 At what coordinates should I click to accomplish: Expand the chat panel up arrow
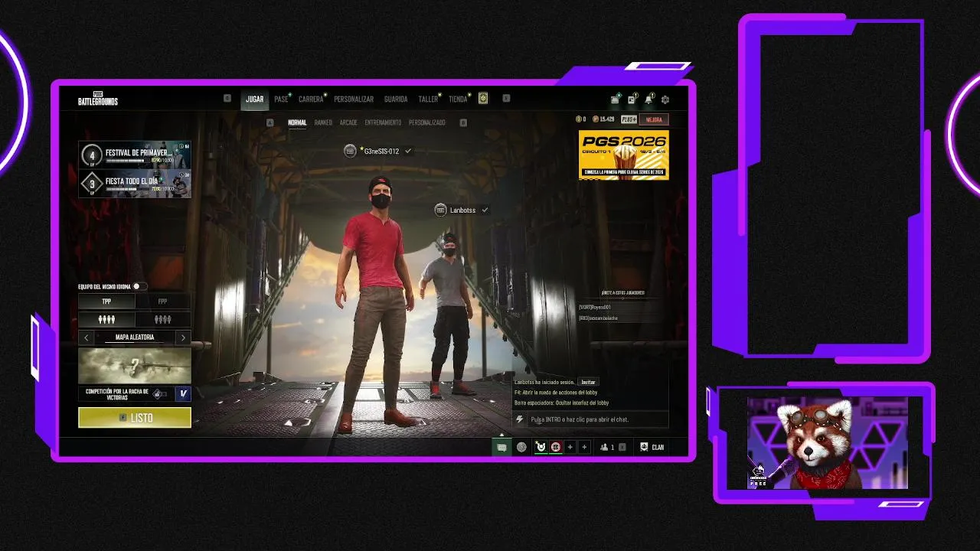pyautogui.click(x=501, y=435)
